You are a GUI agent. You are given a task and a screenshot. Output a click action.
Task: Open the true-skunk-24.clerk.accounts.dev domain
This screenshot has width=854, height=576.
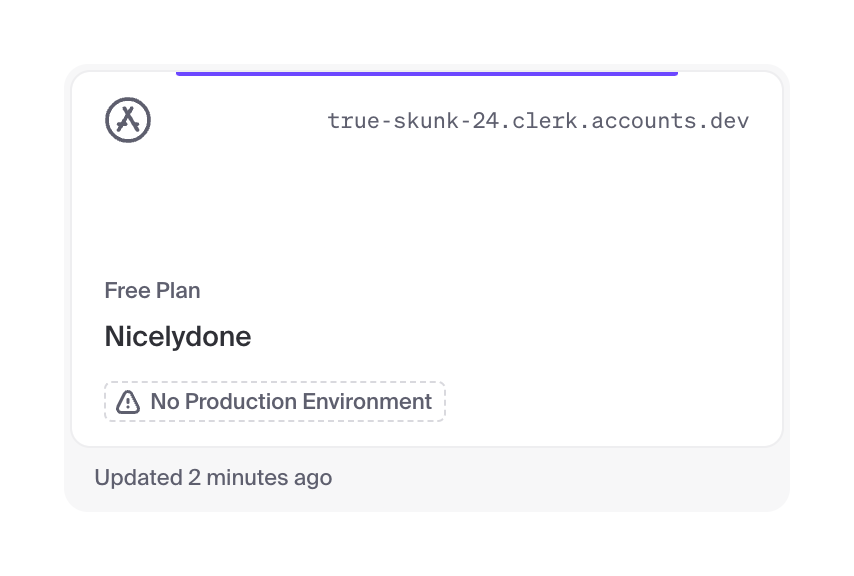tap(537, 120)
